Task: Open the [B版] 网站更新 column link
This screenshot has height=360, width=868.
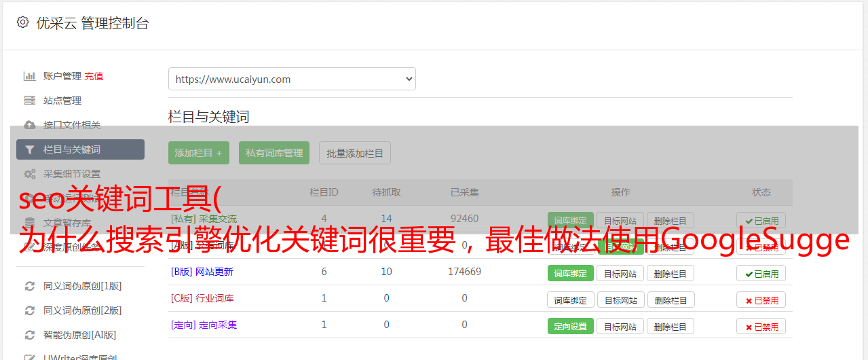Action: (202, 272)
